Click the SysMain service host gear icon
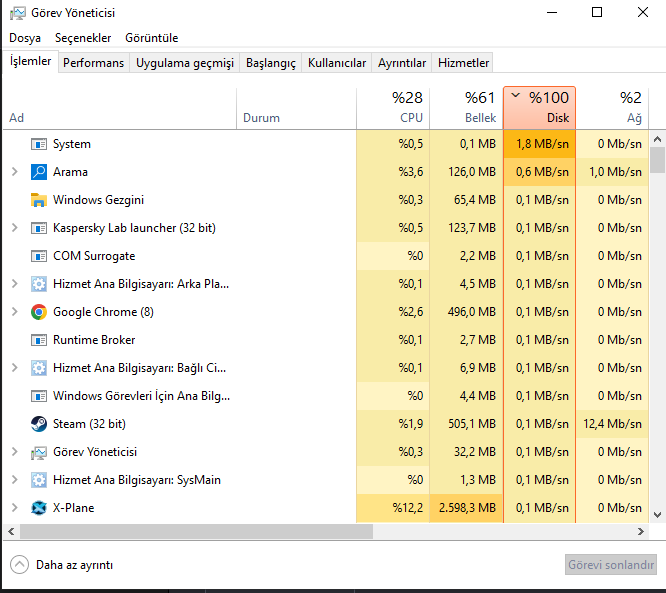Image resolution: width=666 pixels, height=593 pixels. 39,480
